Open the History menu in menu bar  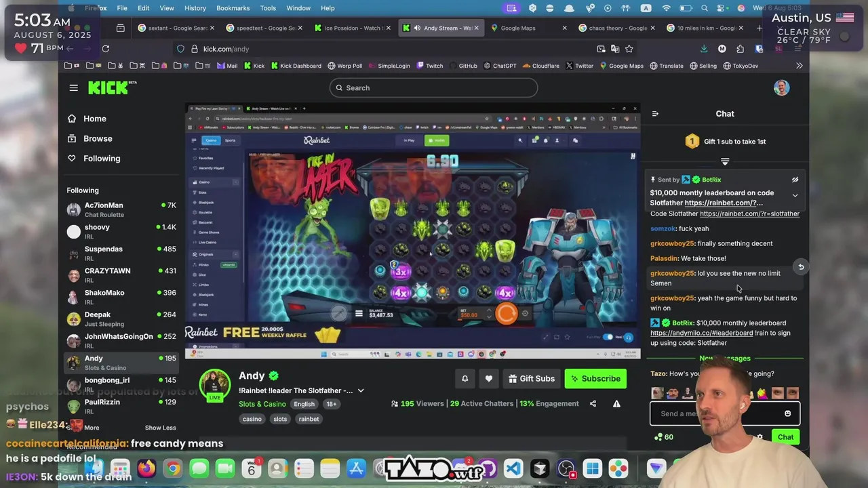click(195, 8)
